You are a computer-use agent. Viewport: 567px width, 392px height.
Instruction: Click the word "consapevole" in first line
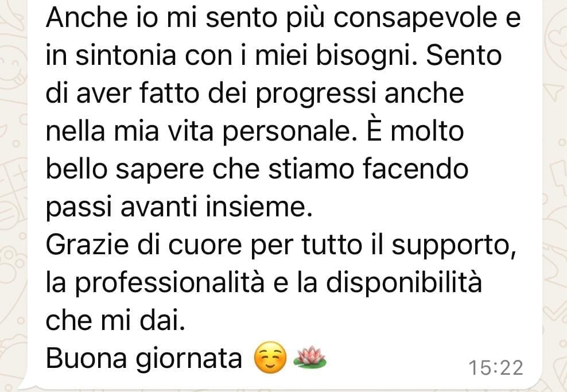pos(415,18)
